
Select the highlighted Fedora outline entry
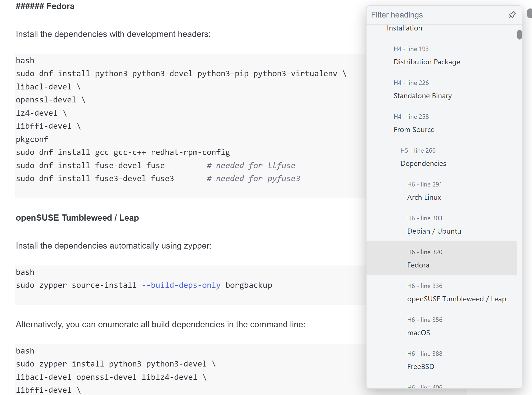[442, 258]
